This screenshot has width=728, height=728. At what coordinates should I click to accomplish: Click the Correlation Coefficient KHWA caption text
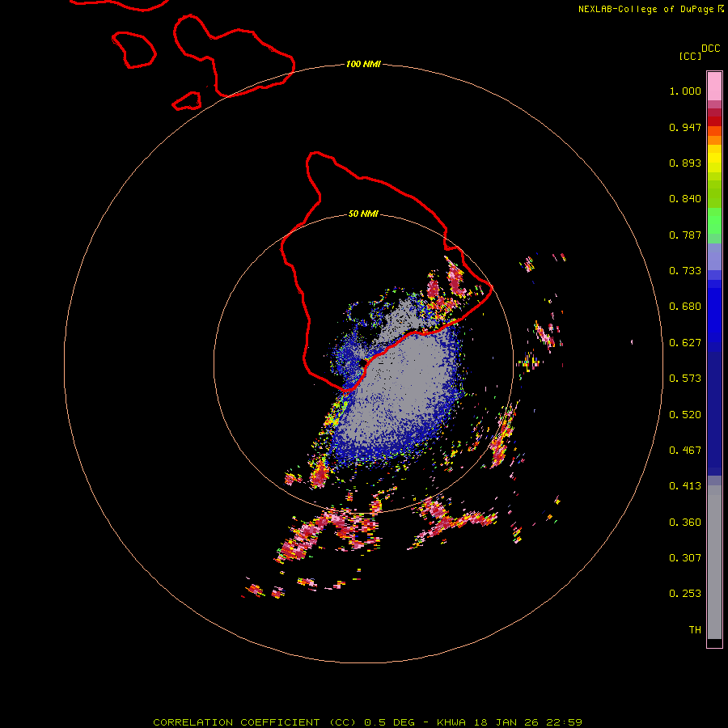point(367,722)
